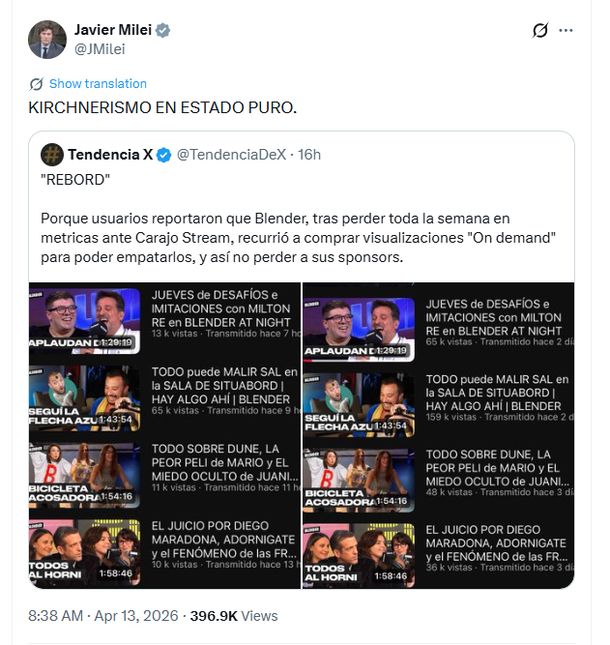Click the translation icon beside Show translation

[x=37, y=84]
